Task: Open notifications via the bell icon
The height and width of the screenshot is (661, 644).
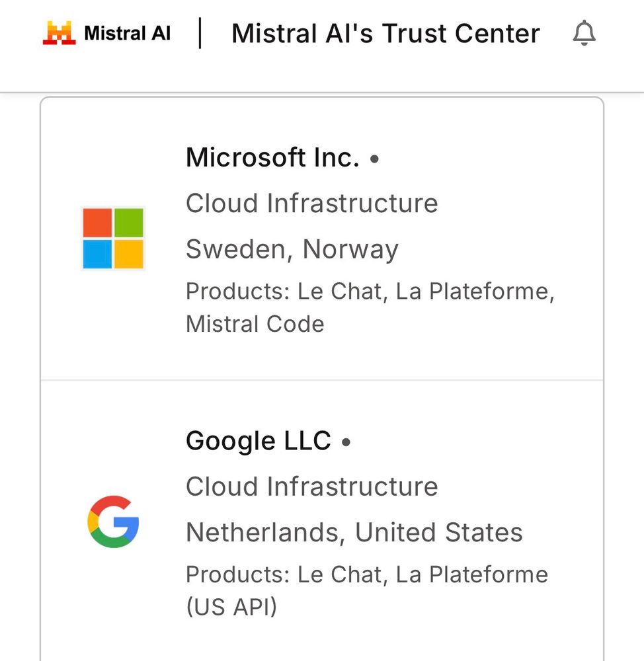Action: coord(584,33)
